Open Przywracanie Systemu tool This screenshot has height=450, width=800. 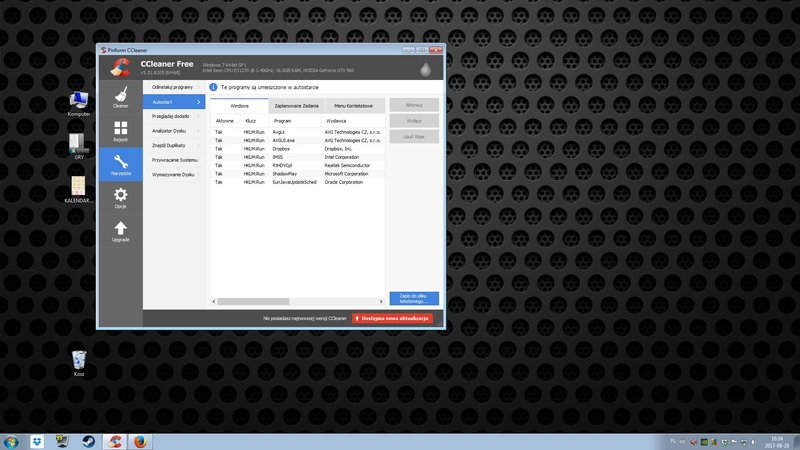pos(174,160)
